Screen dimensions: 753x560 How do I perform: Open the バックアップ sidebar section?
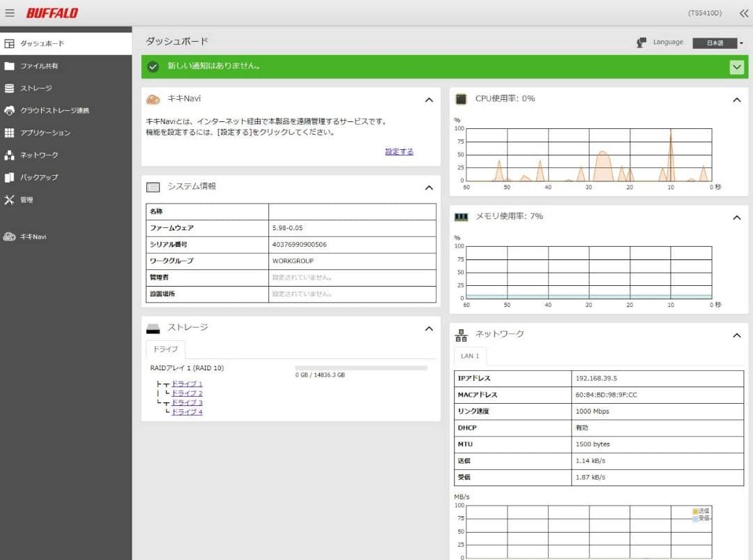[x=42, y=177]
